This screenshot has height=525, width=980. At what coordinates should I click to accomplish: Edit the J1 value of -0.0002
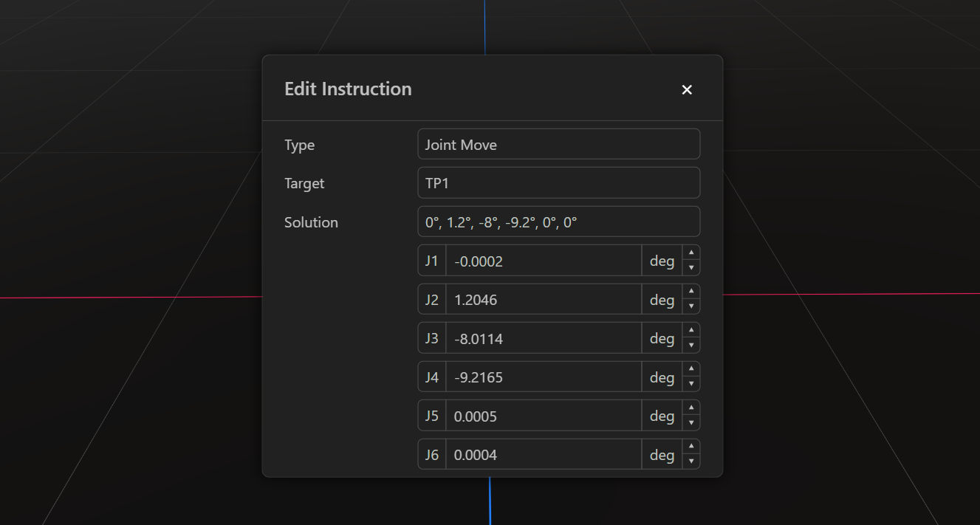coord(544,260)
